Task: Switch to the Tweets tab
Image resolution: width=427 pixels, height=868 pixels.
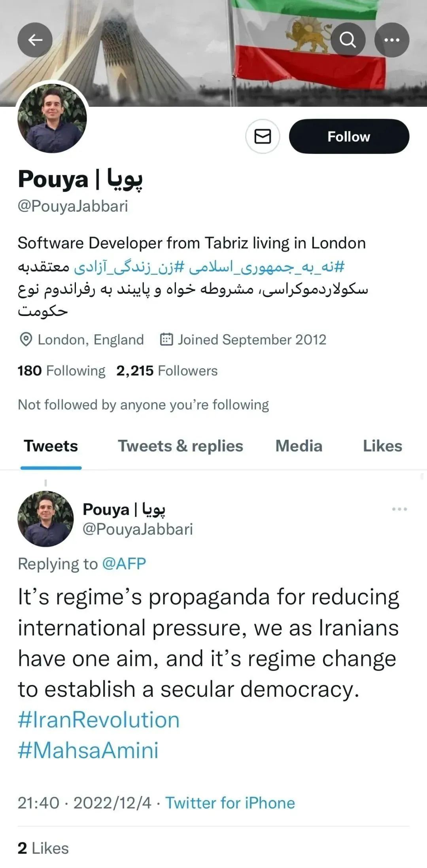Action: tap(51, 446)
